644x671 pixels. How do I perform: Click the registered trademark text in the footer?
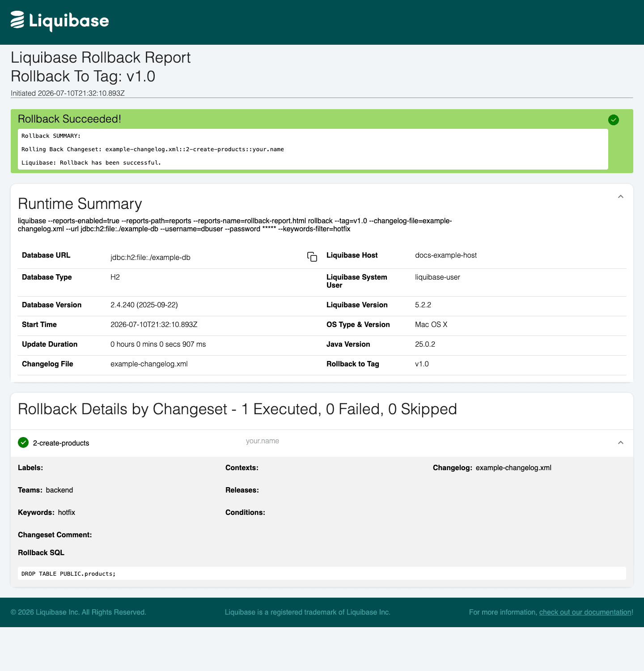(x=308, y=612)
